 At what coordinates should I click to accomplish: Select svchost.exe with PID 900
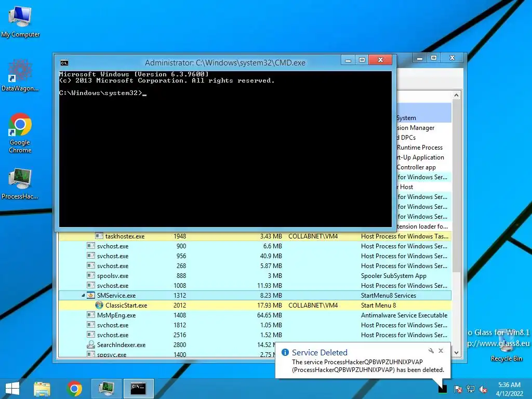113,246
